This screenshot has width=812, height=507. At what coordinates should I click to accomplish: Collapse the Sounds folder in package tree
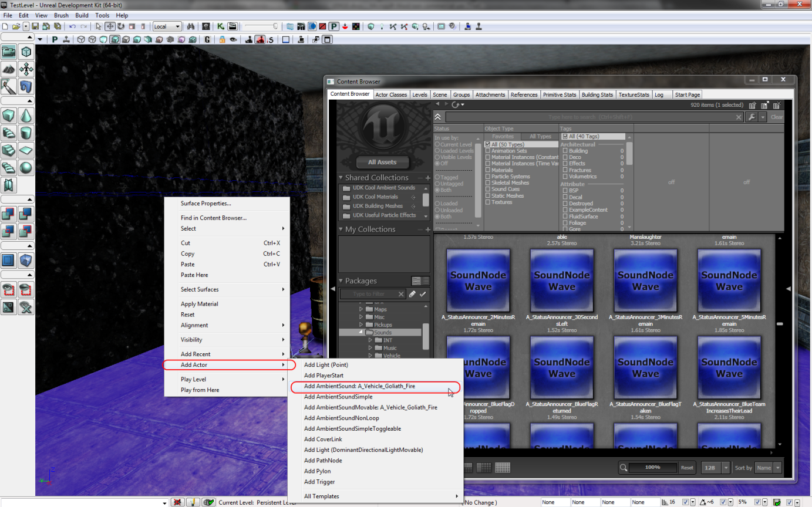coord(361,333)
